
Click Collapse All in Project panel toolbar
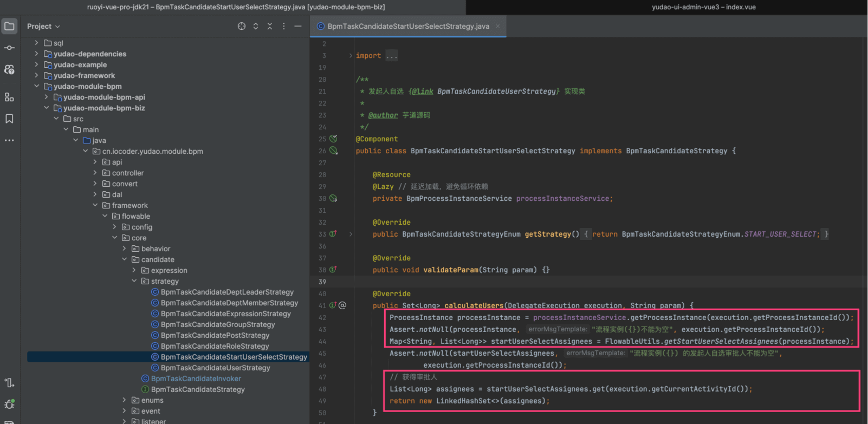click(270, 26)
